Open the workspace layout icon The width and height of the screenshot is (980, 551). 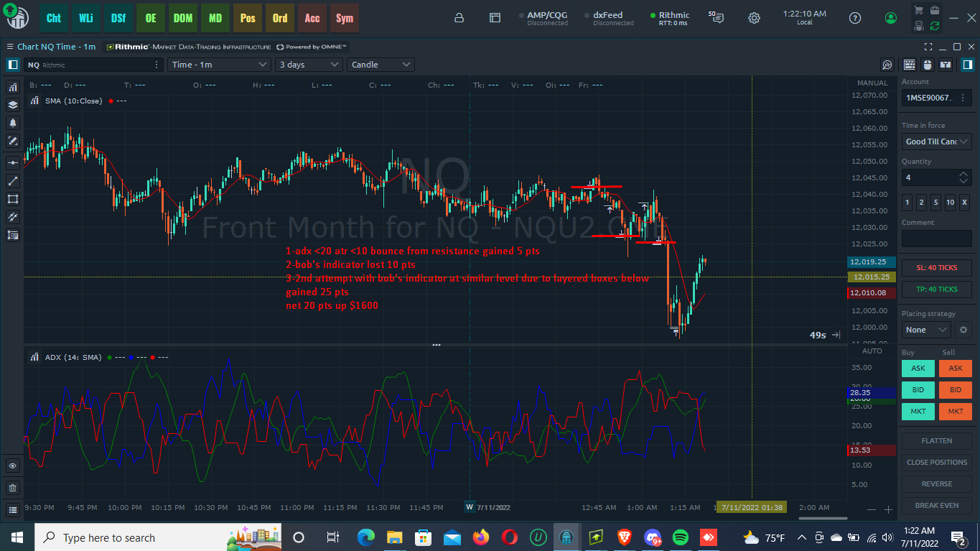495,18
